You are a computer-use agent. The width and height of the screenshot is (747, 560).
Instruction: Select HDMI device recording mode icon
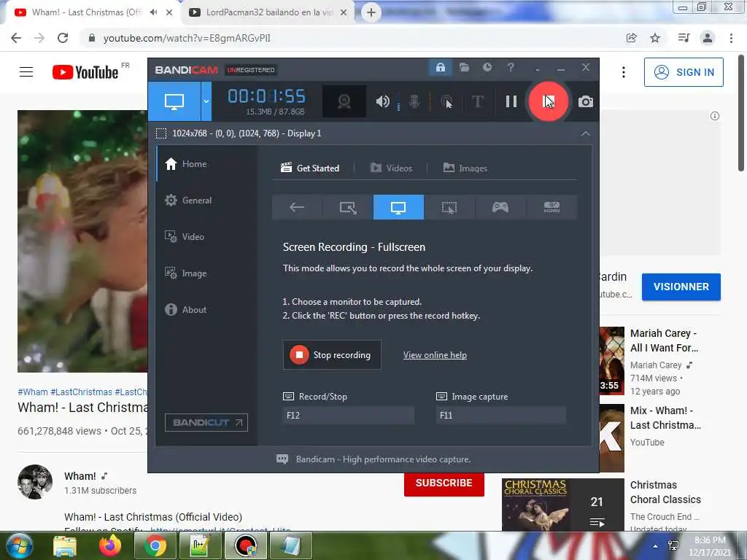click(551, 207)
